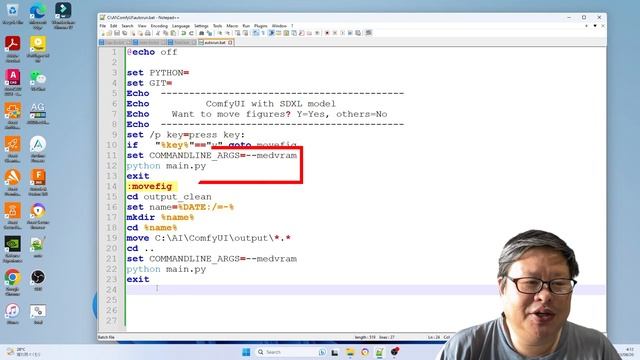Image resolution: width=640 pixels, height=360 pixels.
Task: Open the Window menu
Action: pos(279,26)
